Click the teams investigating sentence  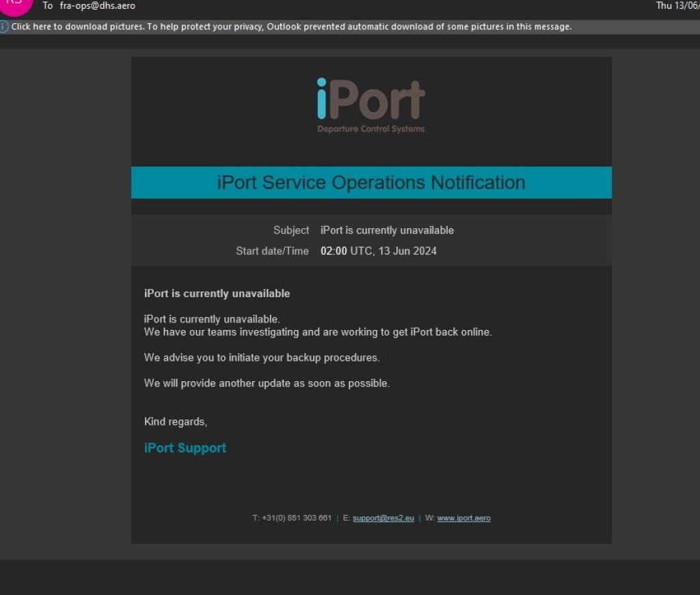[318, 332]
